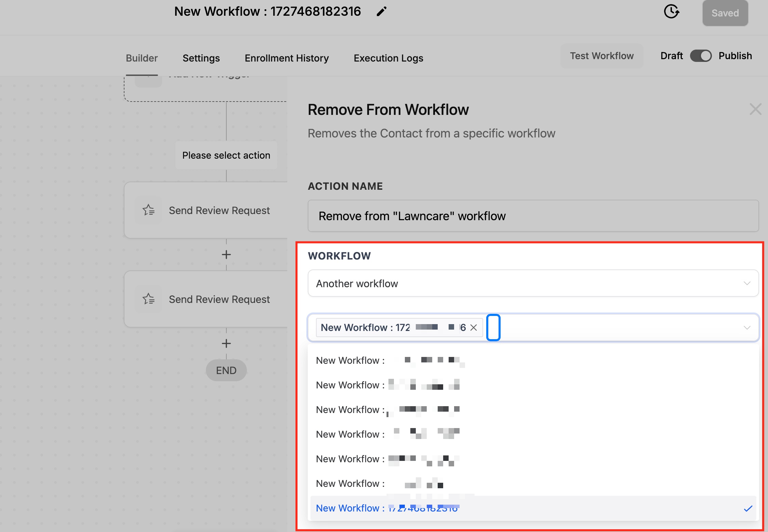
Task: Click star icon on second Send Review Request
Action: coord(148,299)
